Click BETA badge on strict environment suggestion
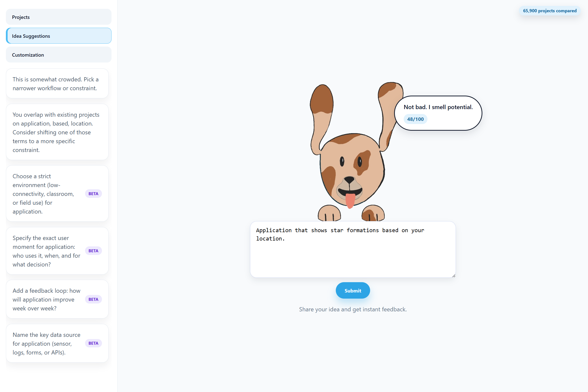Image resolution: width=588 pixels, height=392 pixels. tap(93, 194)
